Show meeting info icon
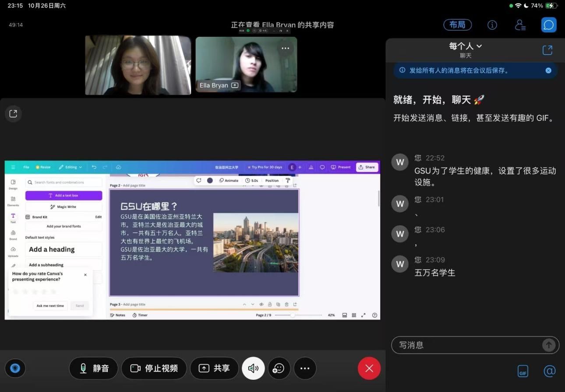 point(492,25)
